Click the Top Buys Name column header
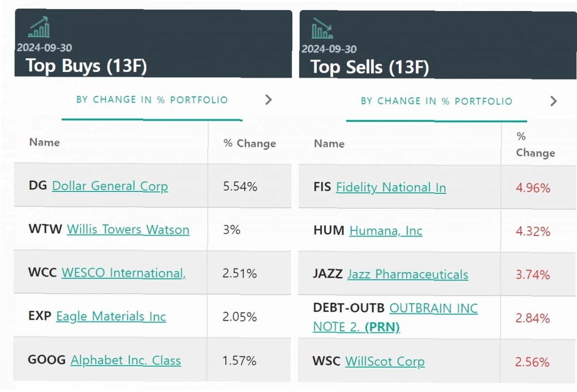This screenshot has width=577, height=392. (44, 142)
